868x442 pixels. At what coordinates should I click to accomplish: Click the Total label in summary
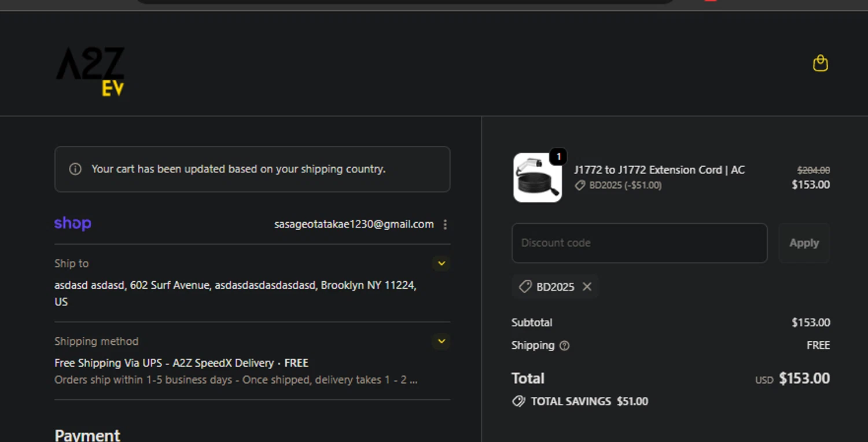(528, 378)
